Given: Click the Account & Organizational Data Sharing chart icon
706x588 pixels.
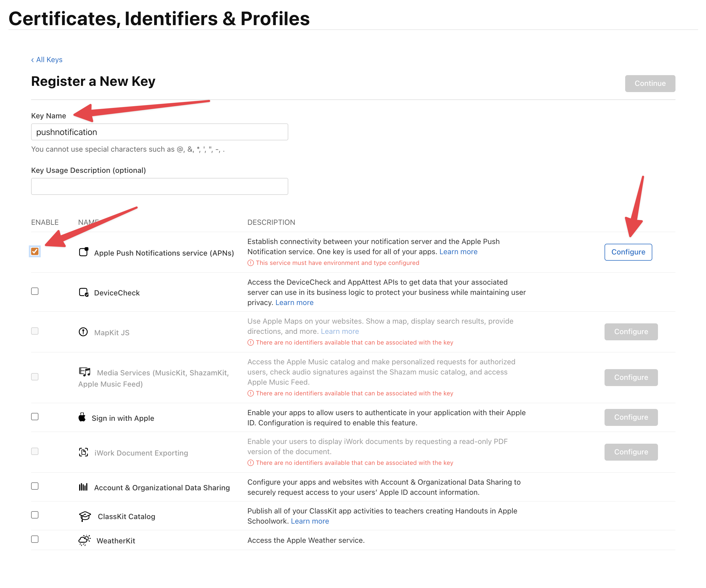Looking at the screenshot, I should click(84, 487).
